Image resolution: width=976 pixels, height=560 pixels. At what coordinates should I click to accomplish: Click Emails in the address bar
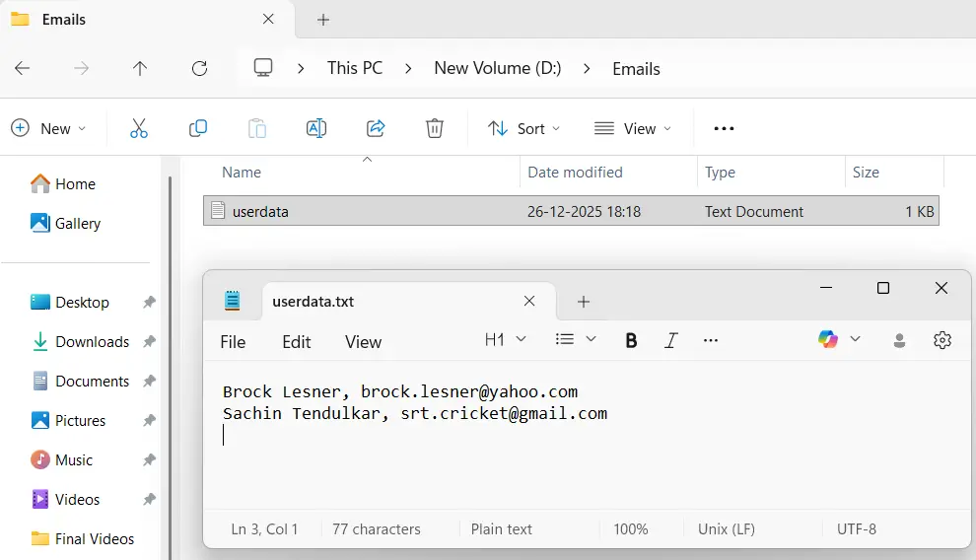(636, 69)
